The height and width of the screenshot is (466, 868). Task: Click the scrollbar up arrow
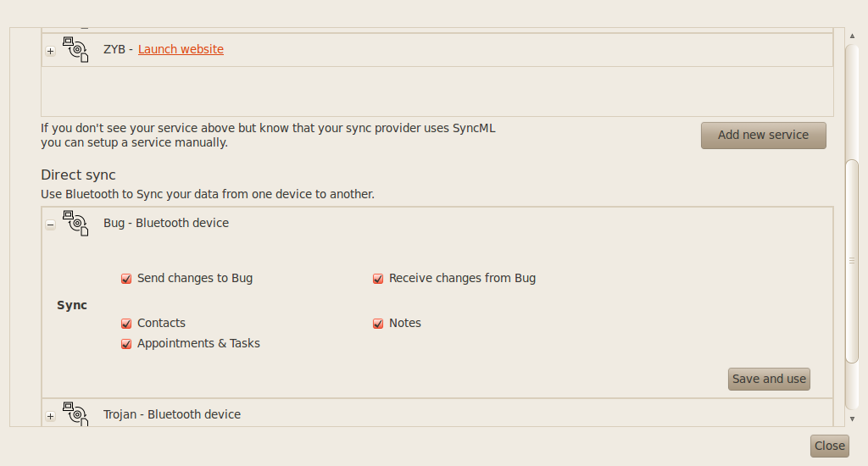click(852, 35)
